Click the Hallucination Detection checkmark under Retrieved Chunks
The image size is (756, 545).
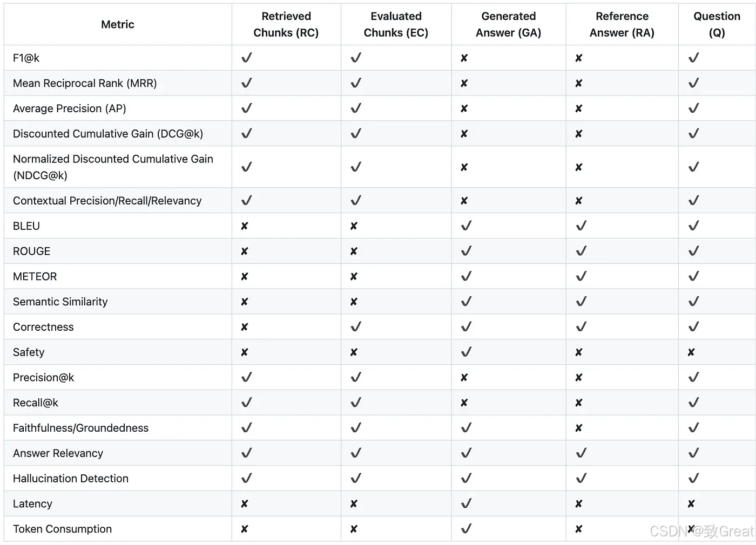click(247, 478)
